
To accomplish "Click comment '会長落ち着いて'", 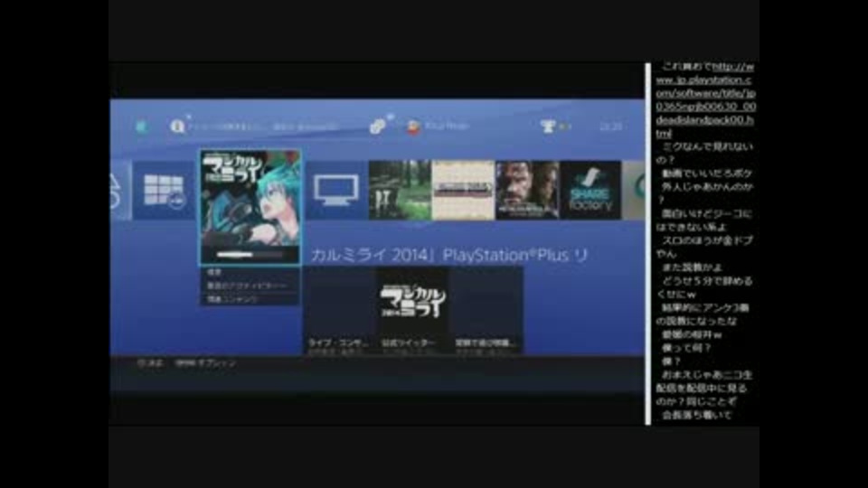I will point(697,415).
